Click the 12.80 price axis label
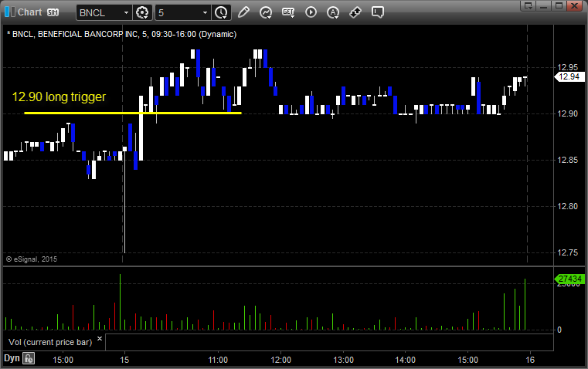Screen dimensions: 588x369 tap(567, 206)
